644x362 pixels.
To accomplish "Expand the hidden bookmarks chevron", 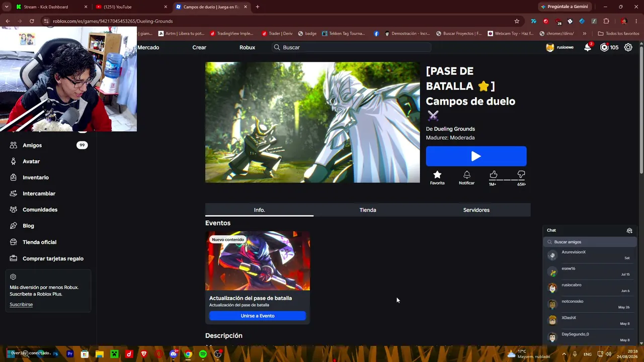I will (x=584, y=34).
